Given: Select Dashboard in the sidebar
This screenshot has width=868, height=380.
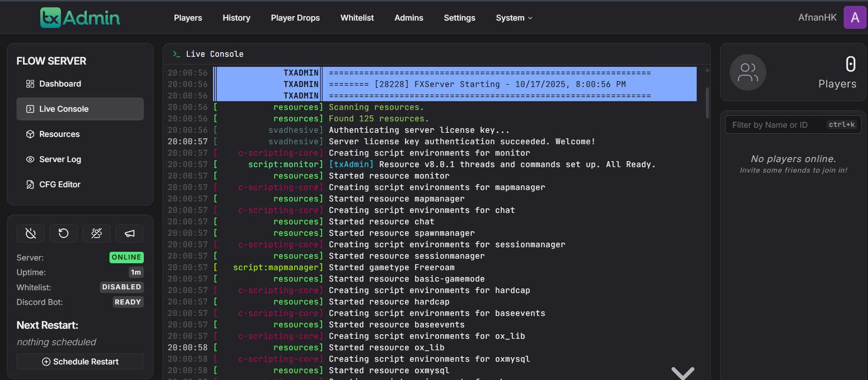Looking at the screenshot, I should [x=60, y=84].
